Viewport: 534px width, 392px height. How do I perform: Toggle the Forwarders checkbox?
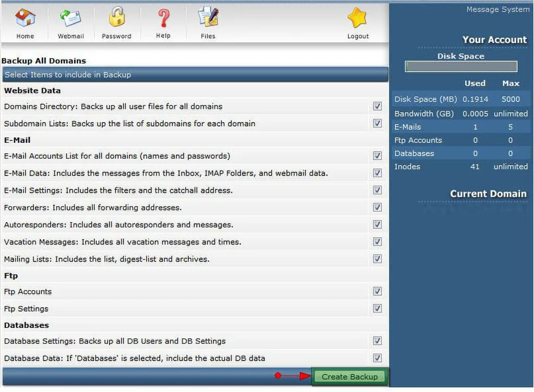(377, 207)
